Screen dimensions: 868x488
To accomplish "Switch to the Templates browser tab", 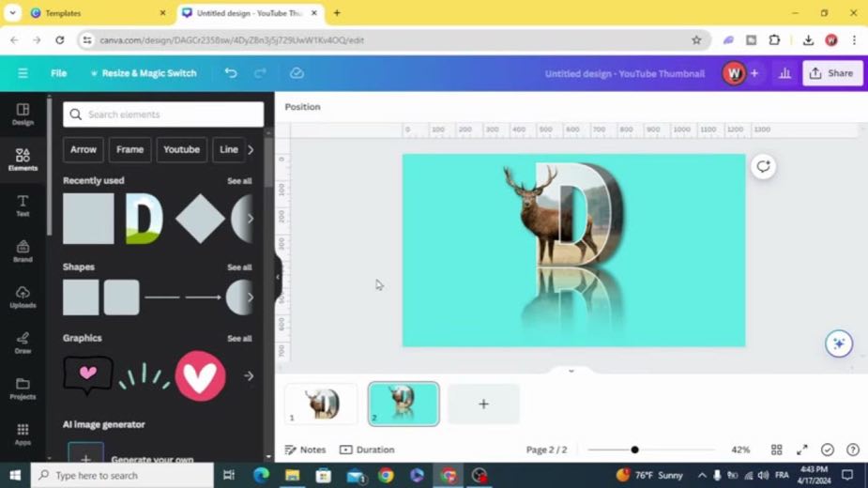I will [98, 13].
